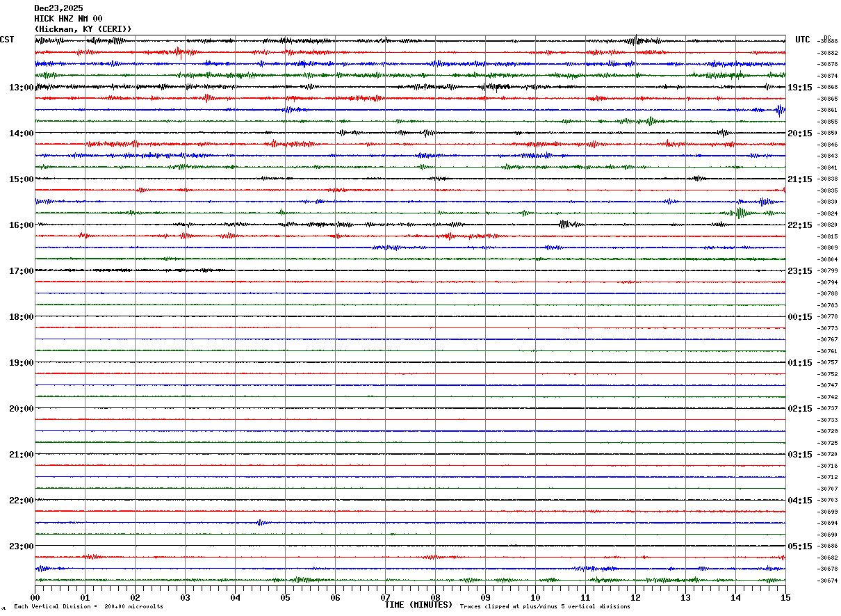The height and width of the screenshot is (616, 841).
Task: Click the DC offset value '-30674'
Action: (x=828, y=581)
